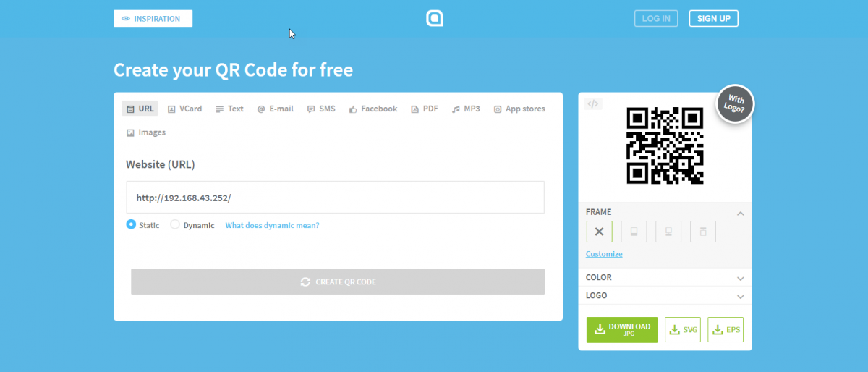Screen dimensions: 868x372
Task: Download the QR code as SVG
Action: (683, 329)
